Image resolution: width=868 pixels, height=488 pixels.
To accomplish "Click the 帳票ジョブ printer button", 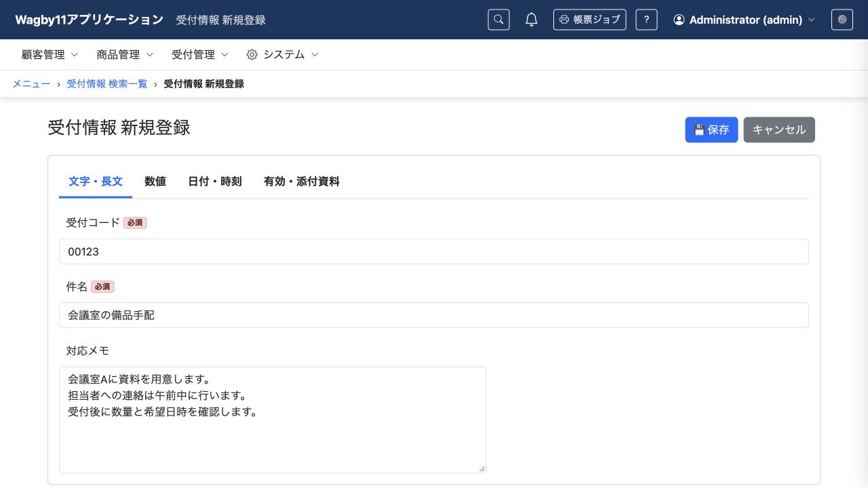I will pyautogui.click(x=589, y=20).
